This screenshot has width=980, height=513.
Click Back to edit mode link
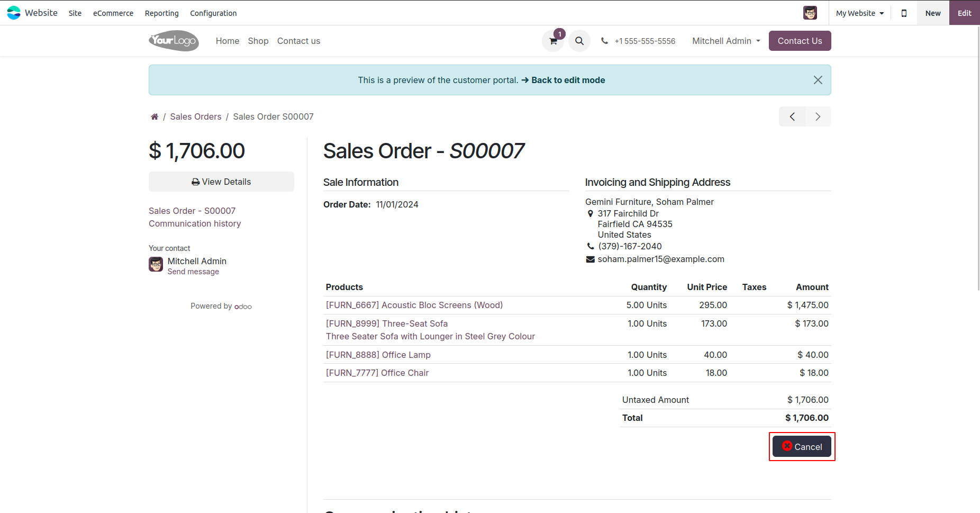(568, 80)
